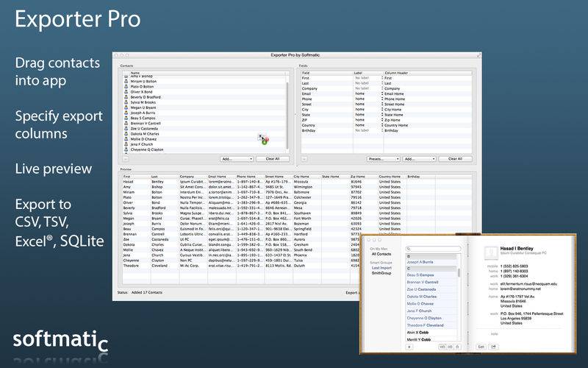Open the label popup for the Phone field
This screenshot has width=588, height=368.
[x=369, y=99]
